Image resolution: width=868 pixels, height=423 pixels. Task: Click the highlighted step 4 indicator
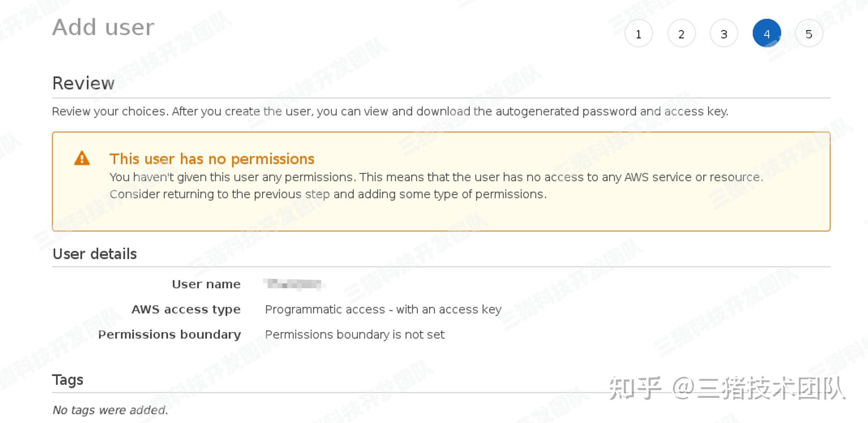point(767,34)
